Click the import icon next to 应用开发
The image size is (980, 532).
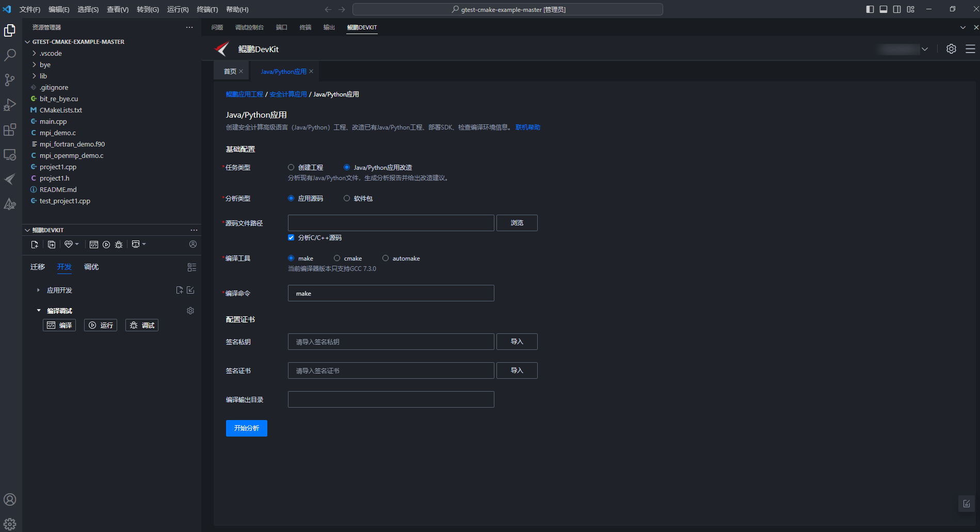[x=190, y=290]
